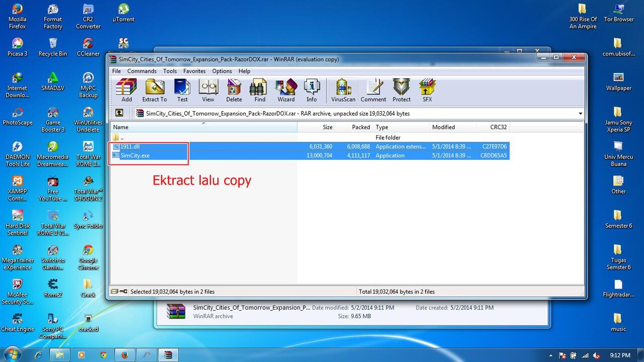Sort by the CRC32 column header
644x362 pixels.
click(x=493, y=127)
